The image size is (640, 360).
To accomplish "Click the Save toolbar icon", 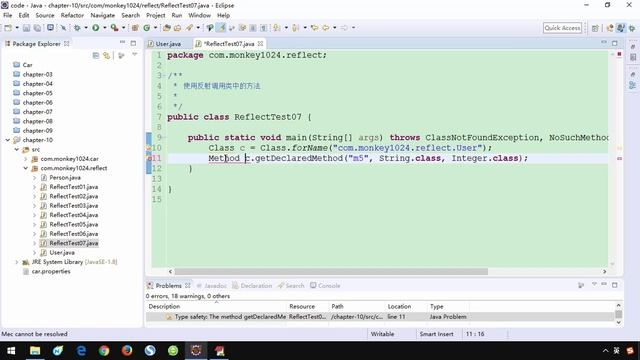I will click(26, 28).
